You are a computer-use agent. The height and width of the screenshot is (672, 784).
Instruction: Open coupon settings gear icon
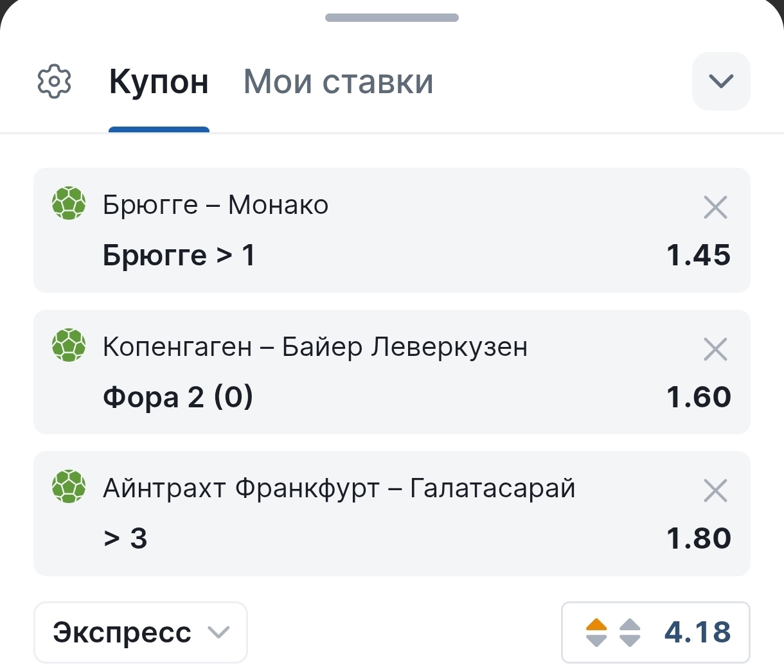pos(55,82)
